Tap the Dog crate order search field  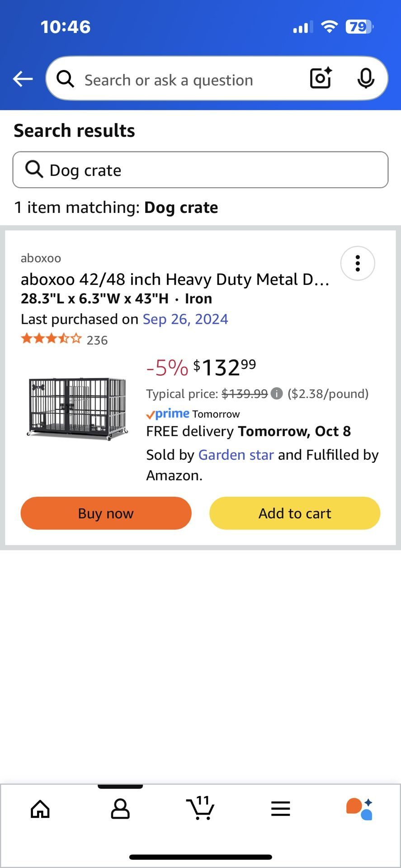200,170
